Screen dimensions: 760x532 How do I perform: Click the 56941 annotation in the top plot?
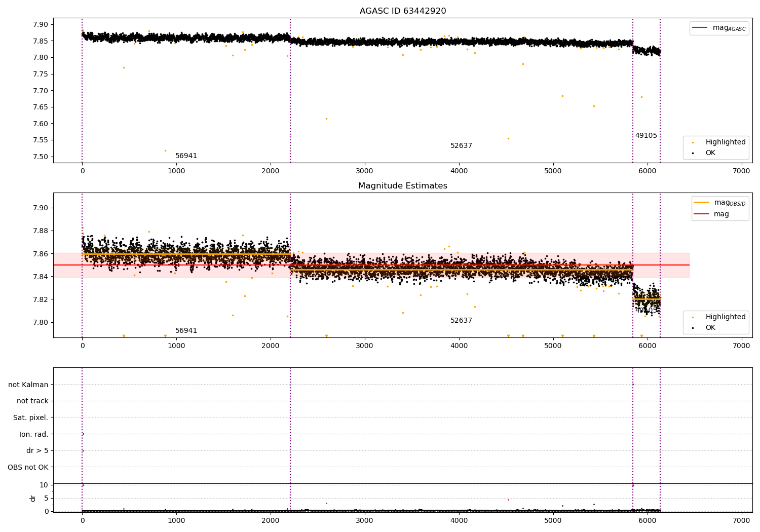[186, 156]
